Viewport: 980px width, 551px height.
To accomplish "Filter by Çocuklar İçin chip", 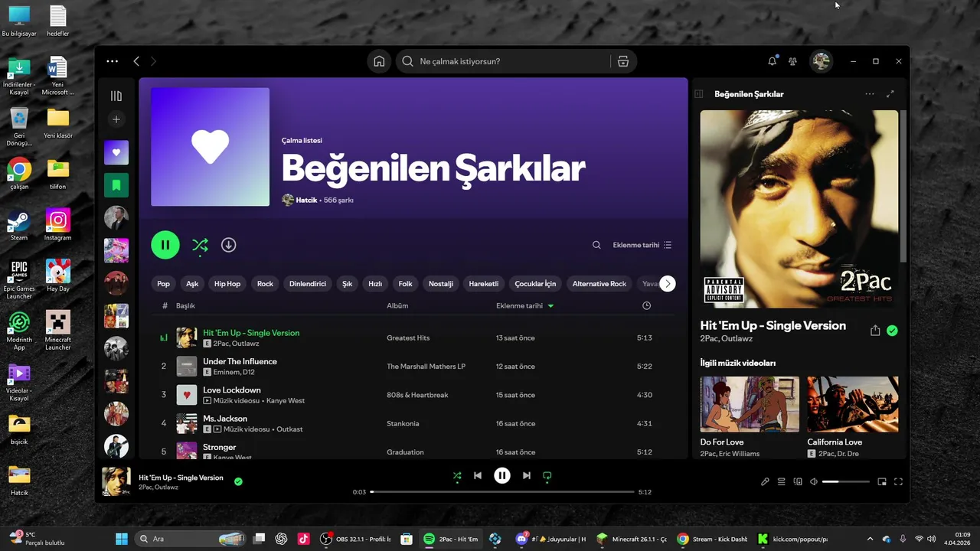I will pos(535,283).
